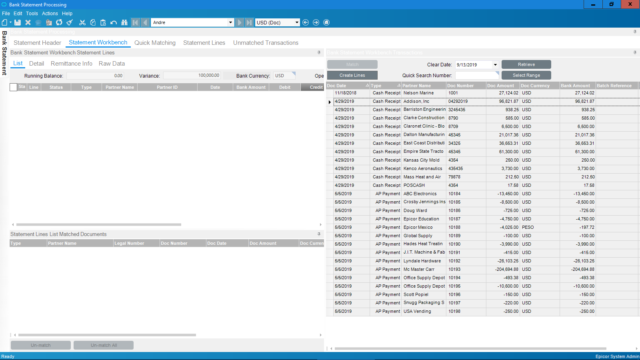Go to previous record navigation icon
The width and height of the screenshot is (640, 360).
point(145,22)
